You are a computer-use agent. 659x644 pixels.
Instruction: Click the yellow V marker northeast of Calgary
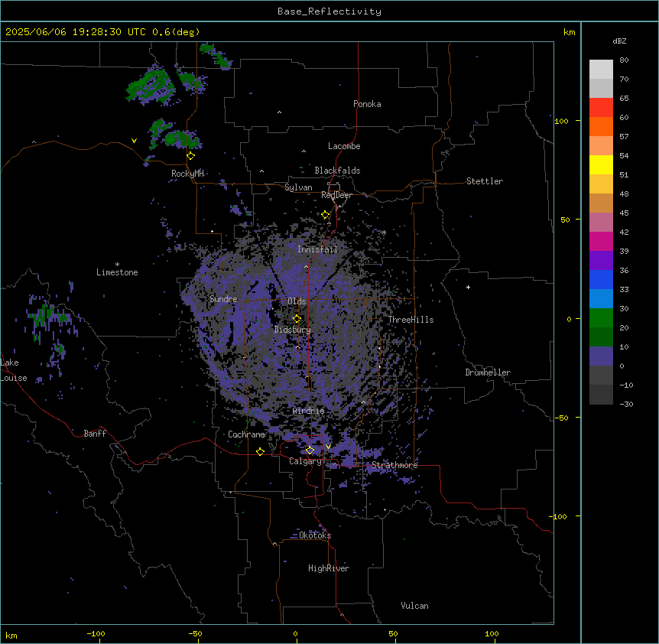click(x=328, y=447)
